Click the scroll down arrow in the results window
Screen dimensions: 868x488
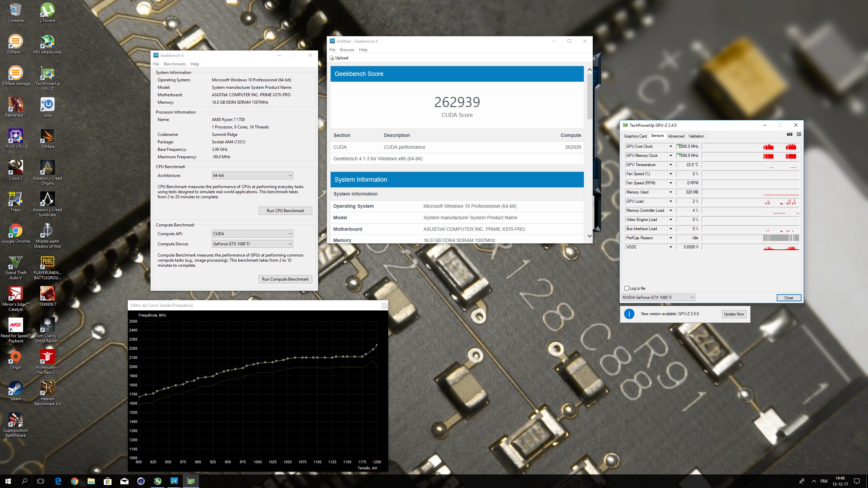coord(590,236)
